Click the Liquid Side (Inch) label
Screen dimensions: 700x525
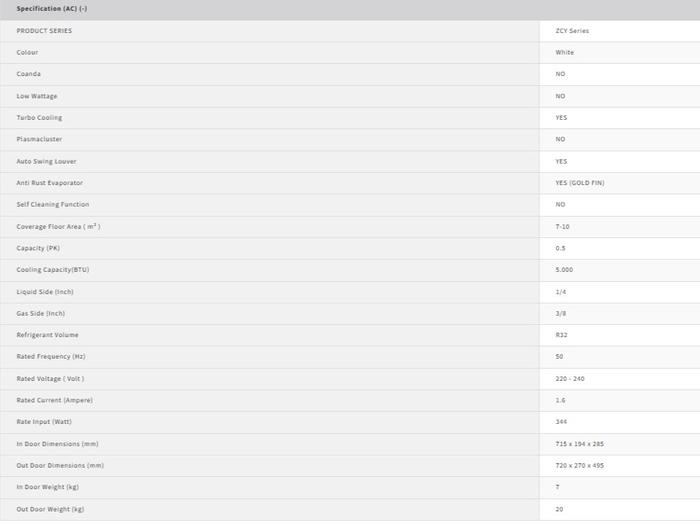[45, 292]
